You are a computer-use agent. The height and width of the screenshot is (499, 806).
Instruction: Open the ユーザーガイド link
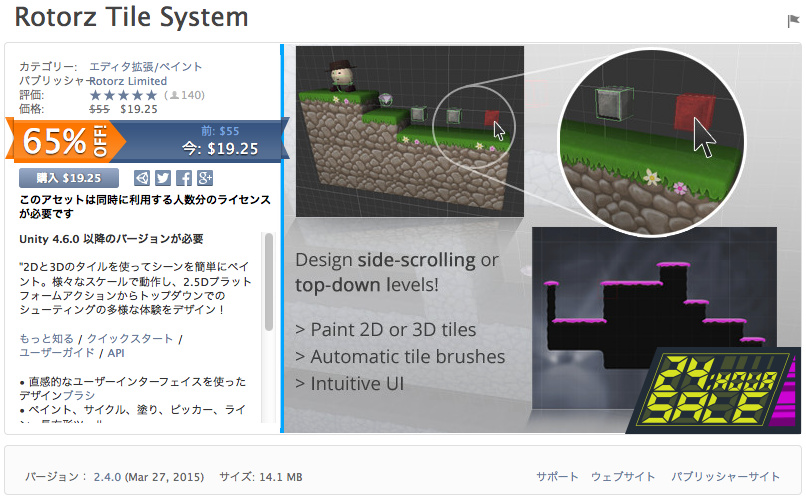(57, 353)
